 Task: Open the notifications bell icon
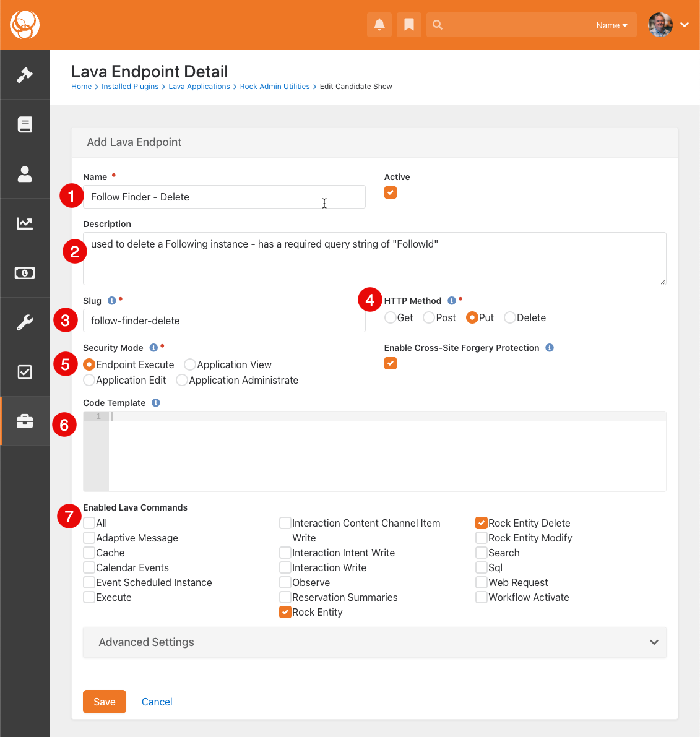click(x=379, y=25)
